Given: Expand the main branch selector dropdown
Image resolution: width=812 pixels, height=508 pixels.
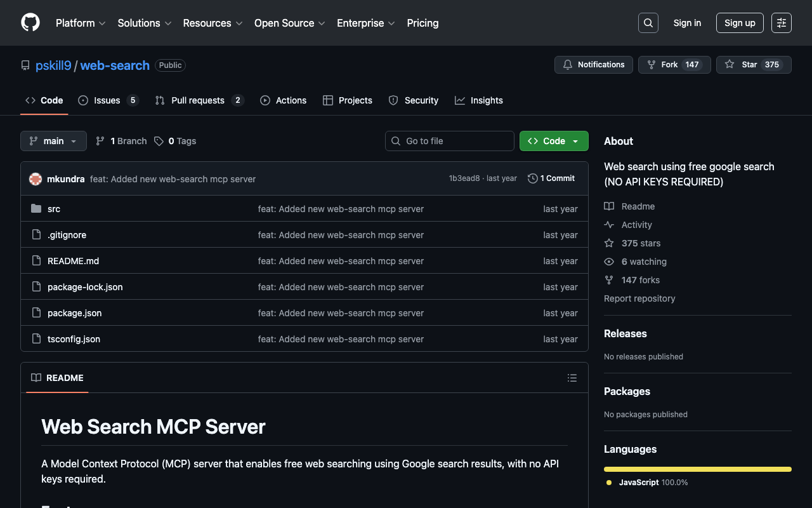Looking at the screenshot, I should [53, 141].
